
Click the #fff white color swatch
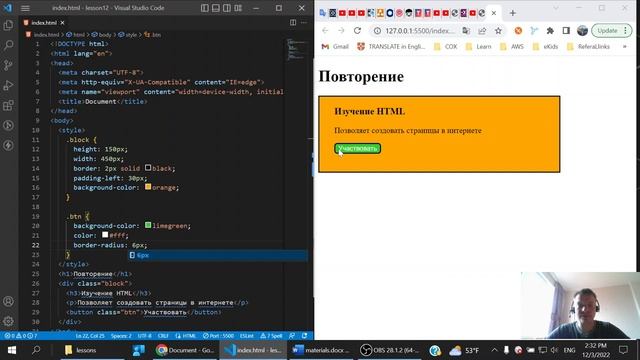tap(105, 235)
